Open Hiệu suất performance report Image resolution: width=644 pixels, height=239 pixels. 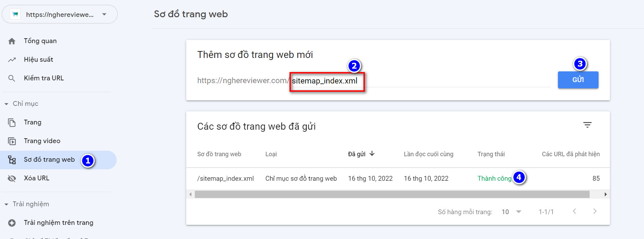click(x=39, y=59)
